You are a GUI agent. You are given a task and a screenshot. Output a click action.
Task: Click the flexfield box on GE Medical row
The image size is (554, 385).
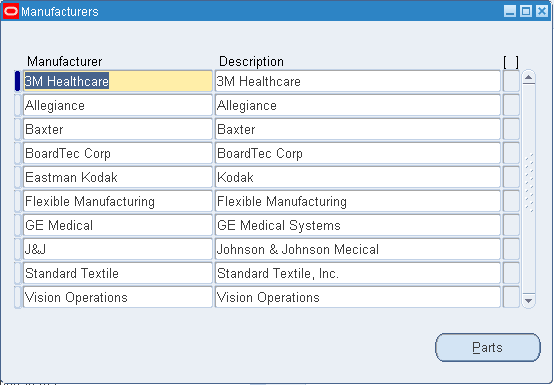click(511, 225)
